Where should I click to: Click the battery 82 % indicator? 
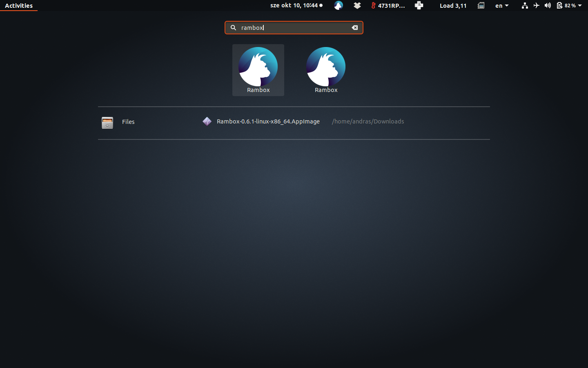pos(566,5)
